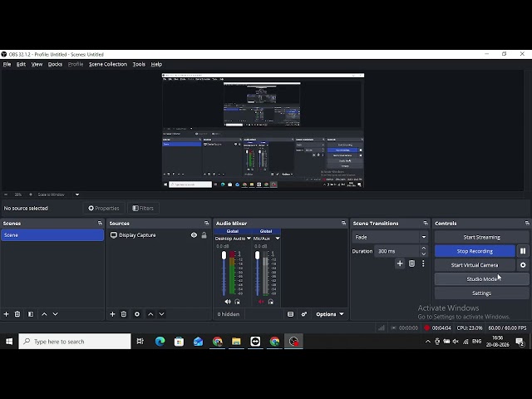Switch audio mixer layout icon

290,314
